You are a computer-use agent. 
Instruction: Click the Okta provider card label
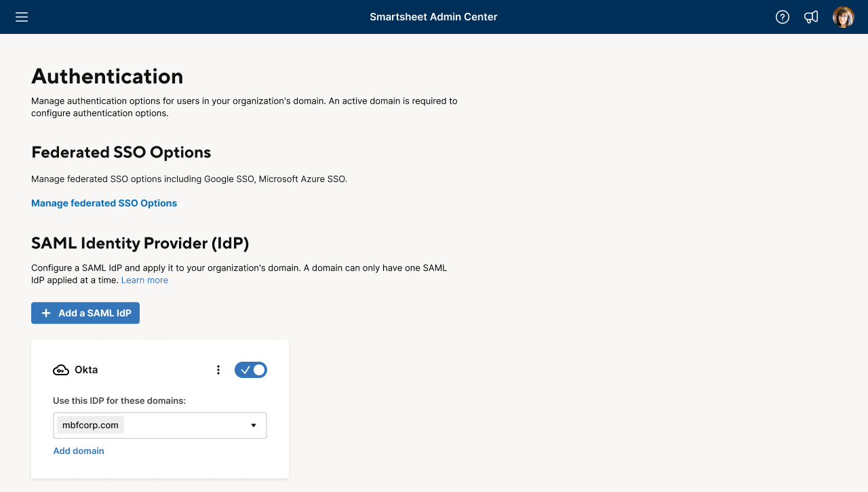87,370
